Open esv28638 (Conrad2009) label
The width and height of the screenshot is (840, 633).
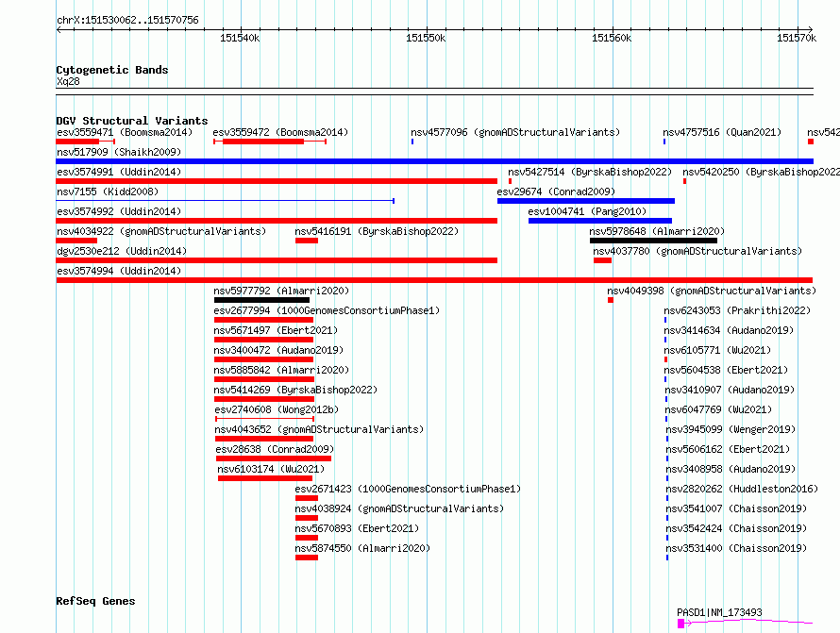pyautogui.click(x=275, y=449)
